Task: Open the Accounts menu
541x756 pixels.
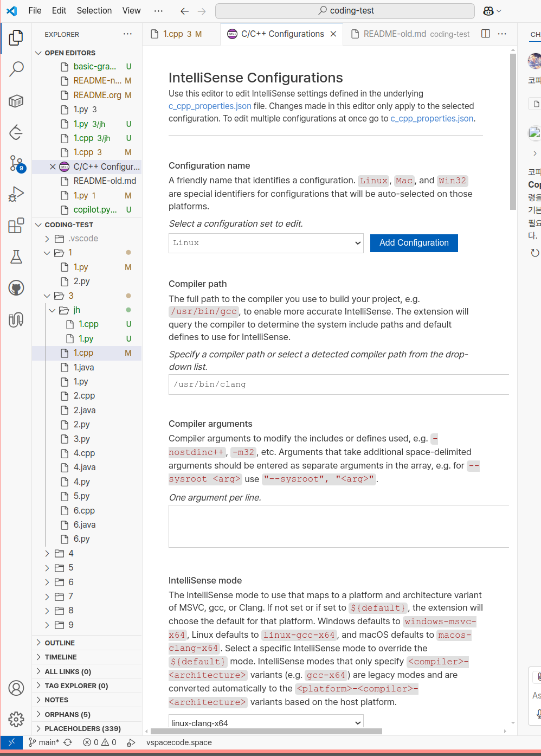Action: pyautogui.click(x=16, y=688)
